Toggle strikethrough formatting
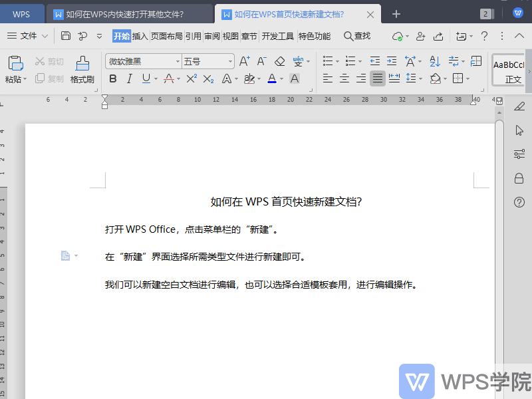Screen dimensions: 532x399 click(x=169, y=78)
